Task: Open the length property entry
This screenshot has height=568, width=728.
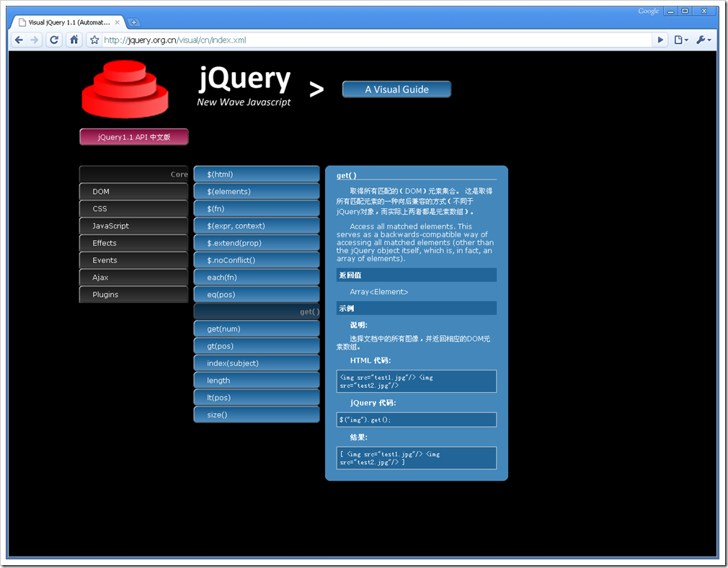Action: point(257,381)
